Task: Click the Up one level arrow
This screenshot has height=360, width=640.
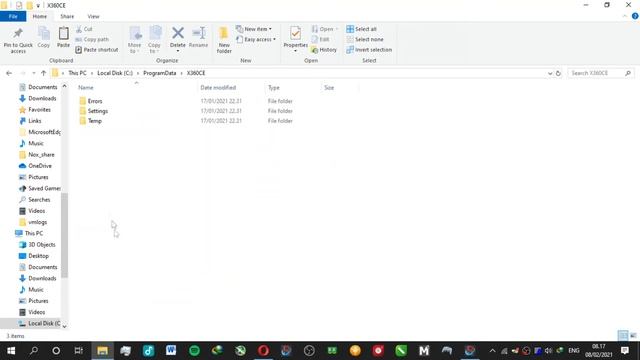Action: click(43, 73)
